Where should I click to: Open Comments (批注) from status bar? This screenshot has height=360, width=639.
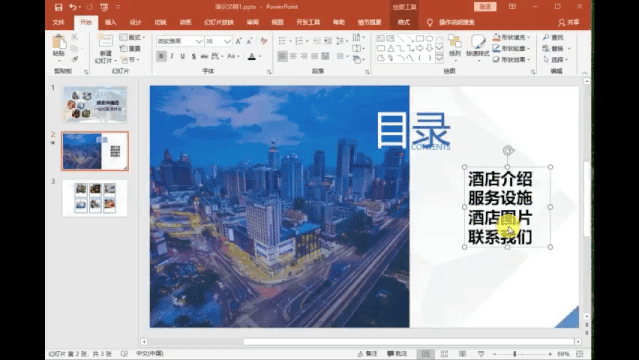coord(397,354)
